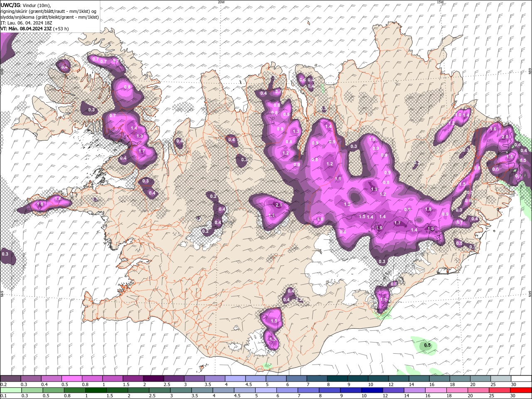Select the darkest purple 2 snow legend swatch
The height and width of the screenshot is (399, 532).
click(153, 378)
